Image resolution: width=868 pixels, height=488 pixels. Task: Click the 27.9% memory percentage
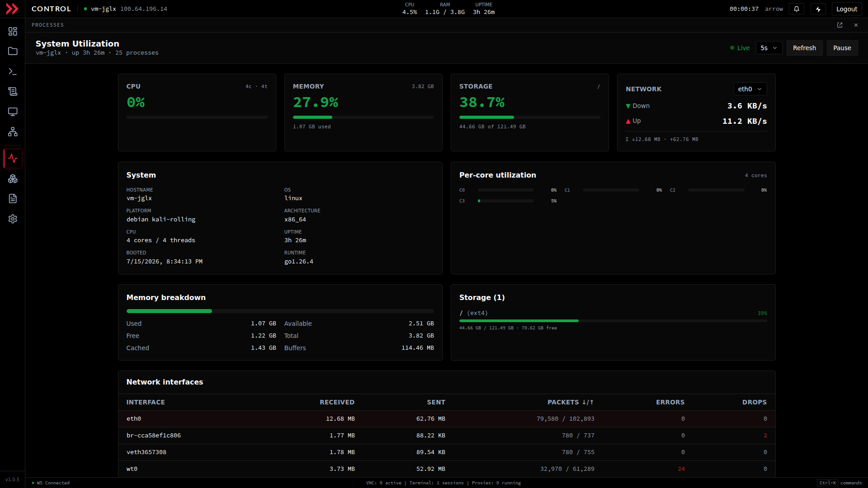(x=316, y=103)
